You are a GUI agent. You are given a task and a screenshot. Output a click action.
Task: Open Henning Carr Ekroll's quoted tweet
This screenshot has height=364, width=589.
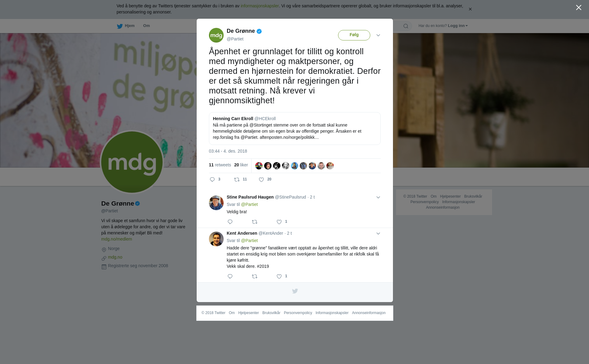(x=295, y=128)
